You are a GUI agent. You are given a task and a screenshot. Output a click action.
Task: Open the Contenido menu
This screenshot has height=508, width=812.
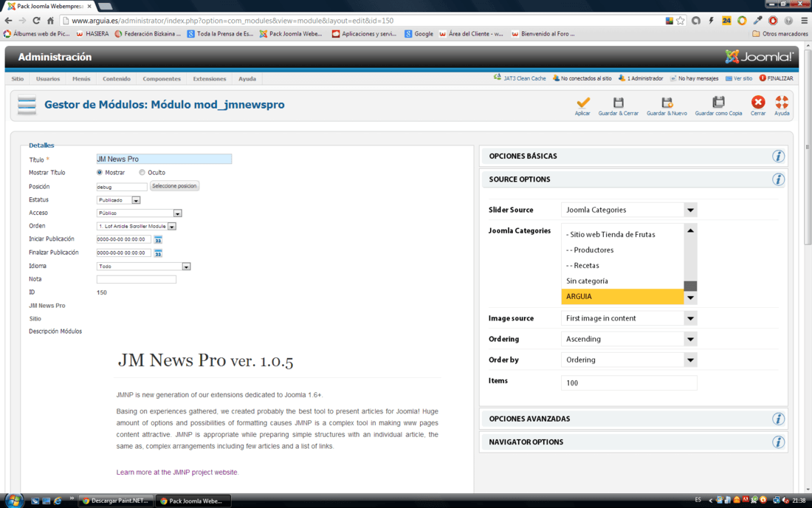[117, 79]
